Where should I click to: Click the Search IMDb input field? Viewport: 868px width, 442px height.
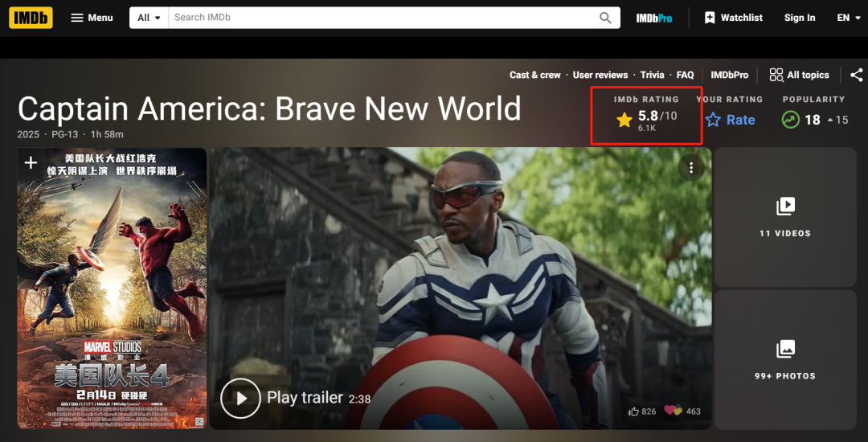point(383,18)
